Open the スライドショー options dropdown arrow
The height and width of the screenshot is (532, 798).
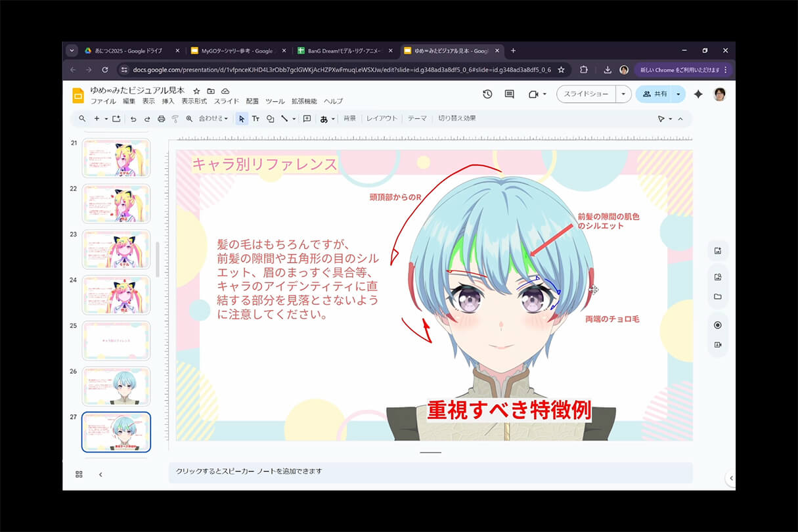pos(623,94)
